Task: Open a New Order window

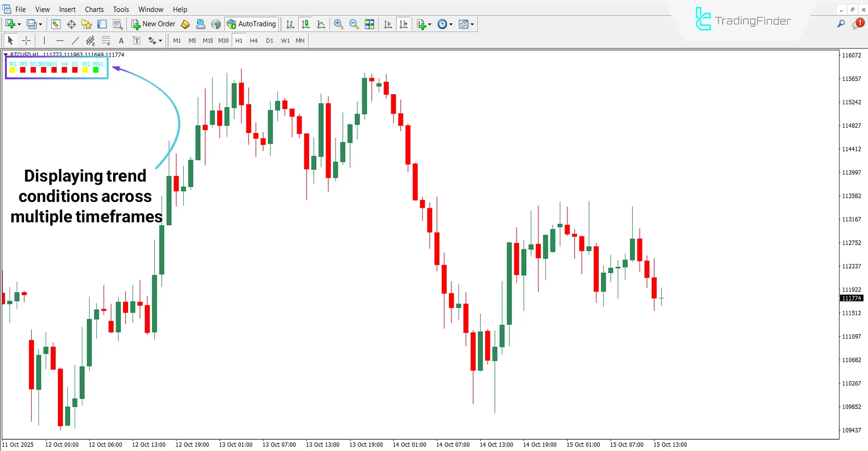Action: 153,24
